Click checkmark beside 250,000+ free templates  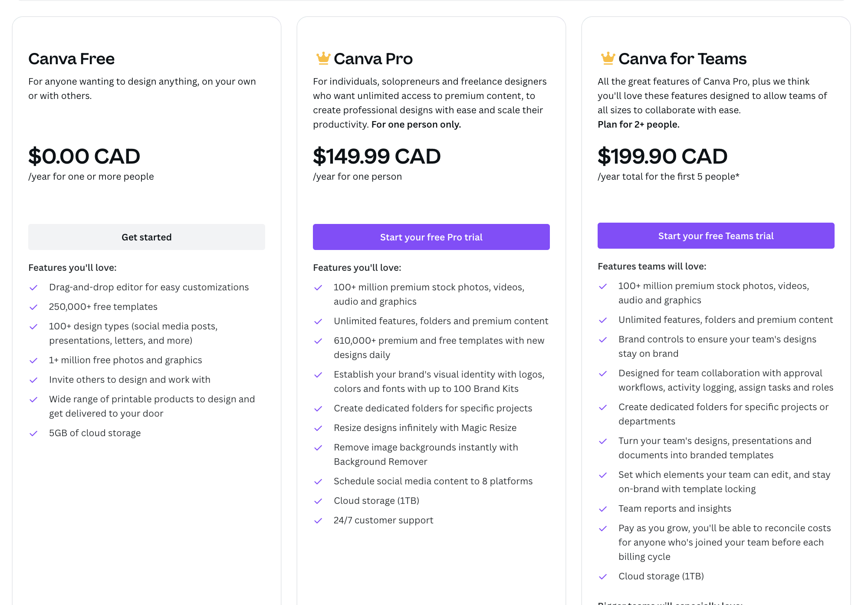[33, 307]
